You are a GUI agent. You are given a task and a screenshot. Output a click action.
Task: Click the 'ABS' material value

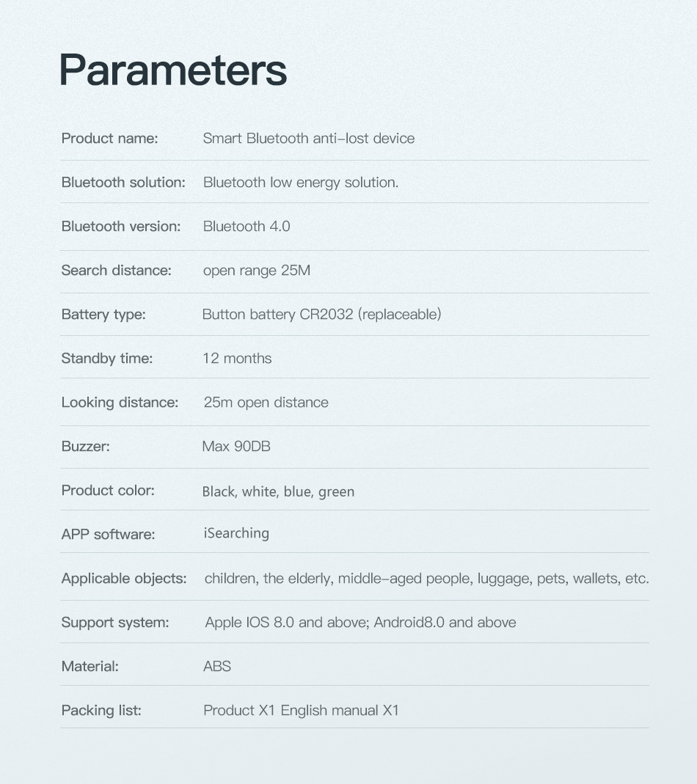pyautogui.click(x=217, y=667)
